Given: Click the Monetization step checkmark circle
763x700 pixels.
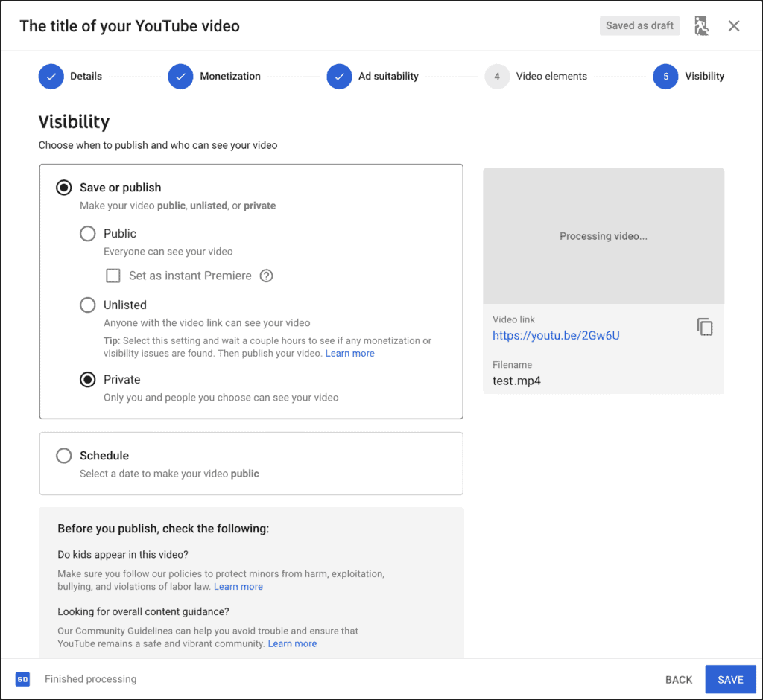Looking at the screenshot, I should [180, 77].
